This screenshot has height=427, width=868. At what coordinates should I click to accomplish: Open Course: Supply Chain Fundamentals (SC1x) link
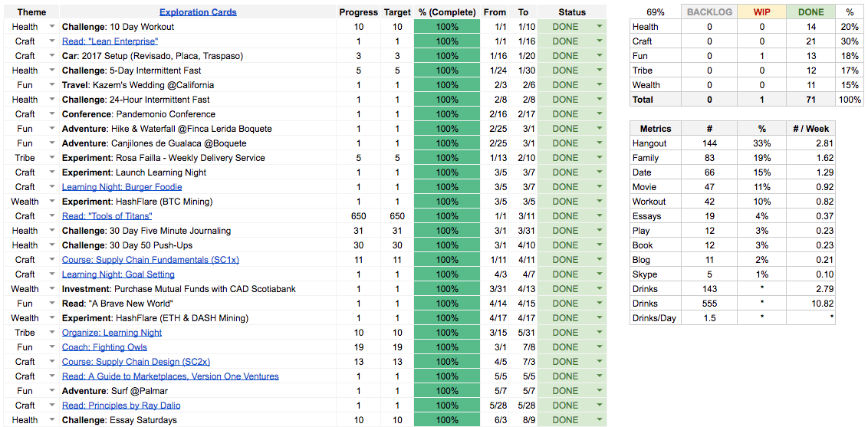click(x=150, y=260)
